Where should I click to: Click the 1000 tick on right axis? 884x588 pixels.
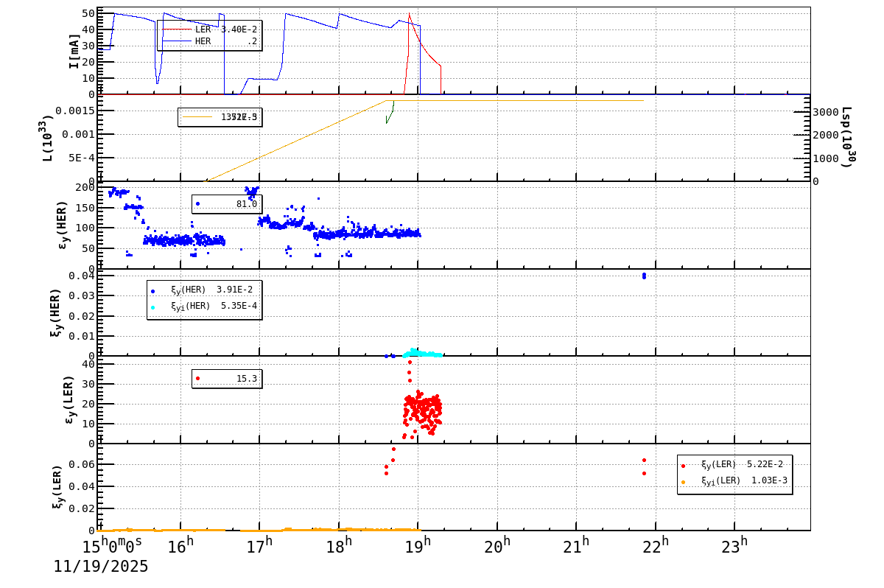[827, 158]
